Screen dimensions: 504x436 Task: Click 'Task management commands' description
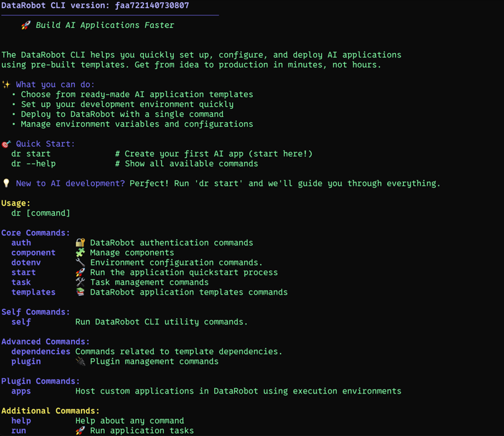point(149,282)
